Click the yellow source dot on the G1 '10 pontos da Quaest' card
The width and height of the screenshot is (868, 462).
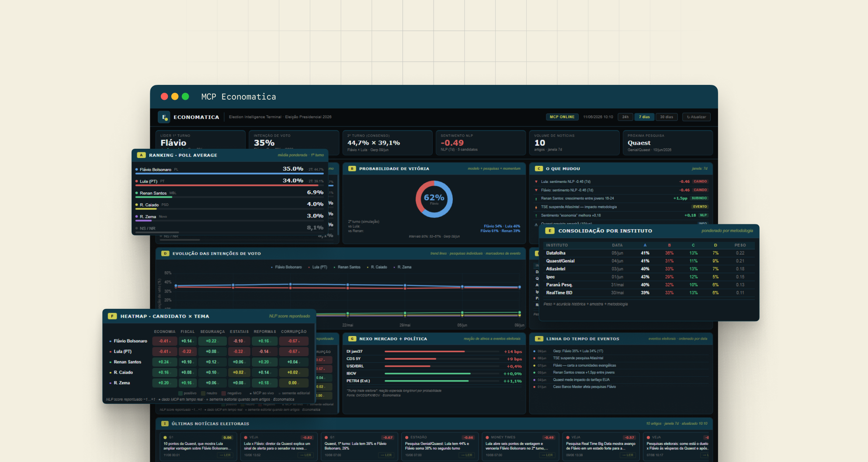pyautogui.click(x=165, y=437)
